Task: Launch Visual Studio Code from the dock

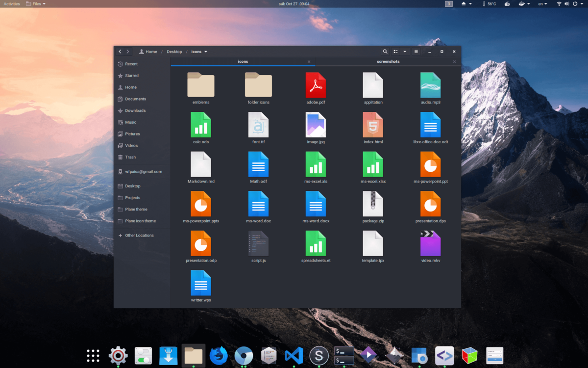Action: pyautogui.click(x=294, y=356)
